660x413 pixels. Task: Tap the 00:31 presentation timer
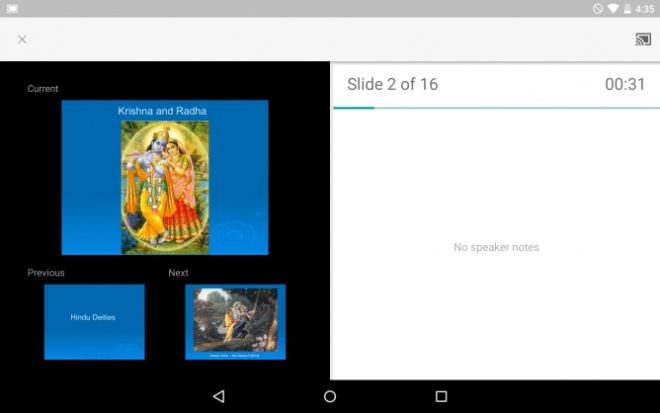(x=625, y=84)
